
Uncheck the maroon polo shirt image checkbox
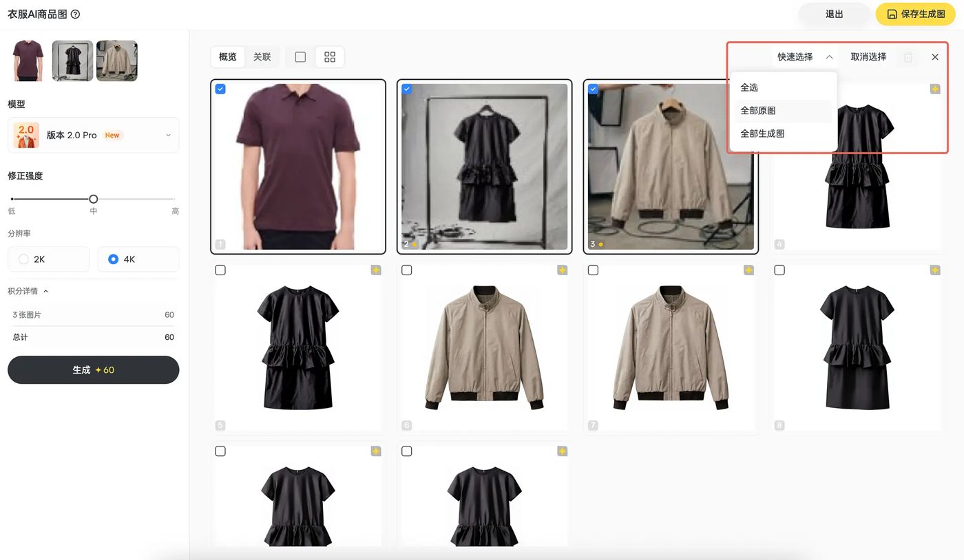[220, 89]
